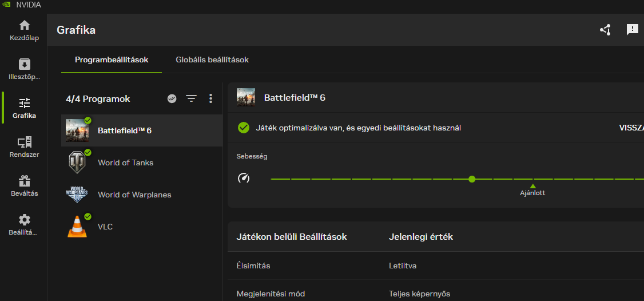The height and width of the screenshot is (301, 644).
Task: Select Battlefield™ 6 in program list
Action: point(142,131)
